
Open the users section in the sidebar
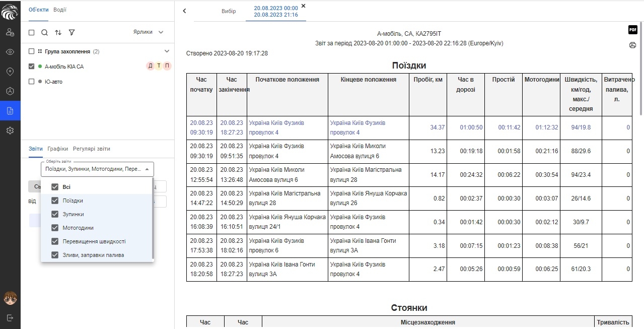point(10,32)
